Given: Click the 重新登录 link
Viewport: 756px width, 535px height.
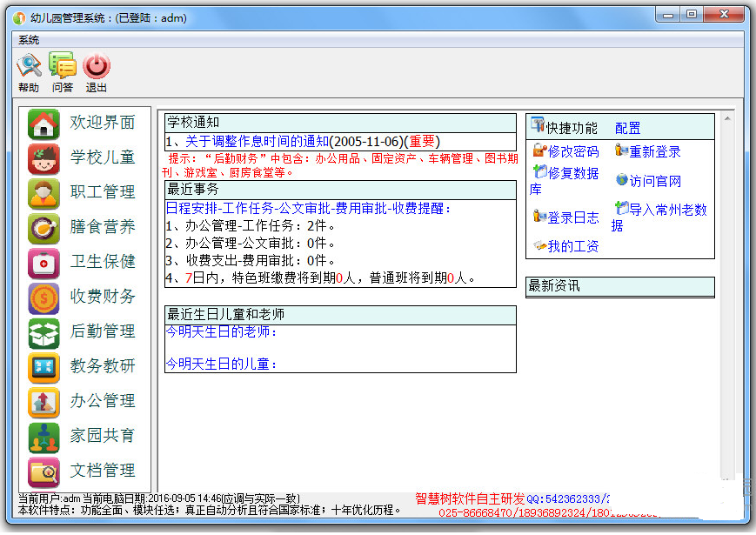Looking at the screenshot, I should 655,152.
